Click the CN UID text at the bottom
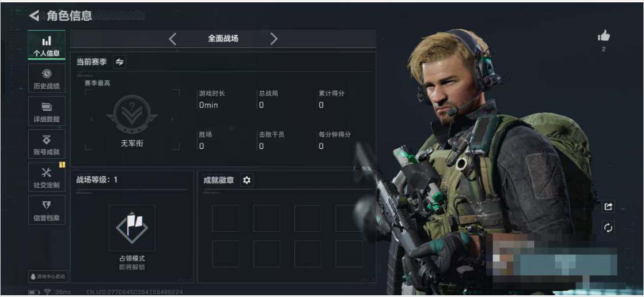The image size is (644, 297). click(x=135, y=292)
